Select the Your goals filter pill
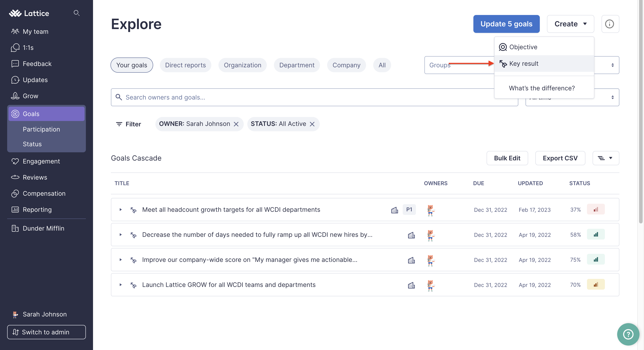The width and height of the screenshot is (644, 350). [132, 65]
